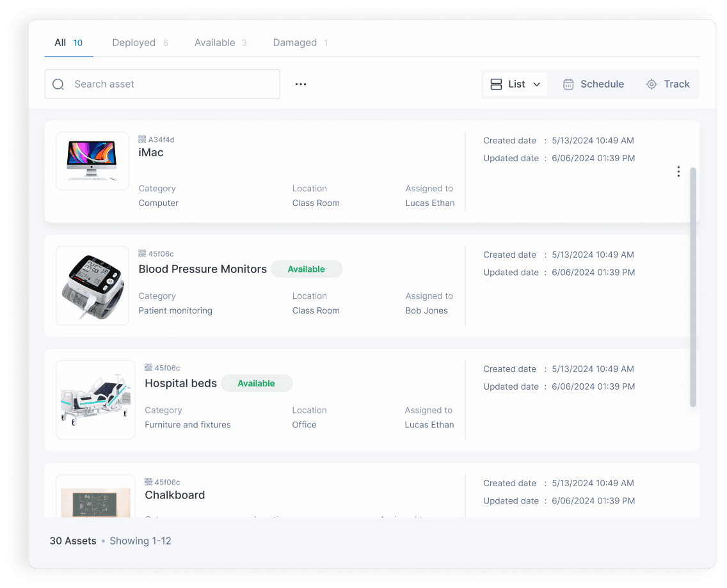Click the Track target icon

(x=651, y=84)
